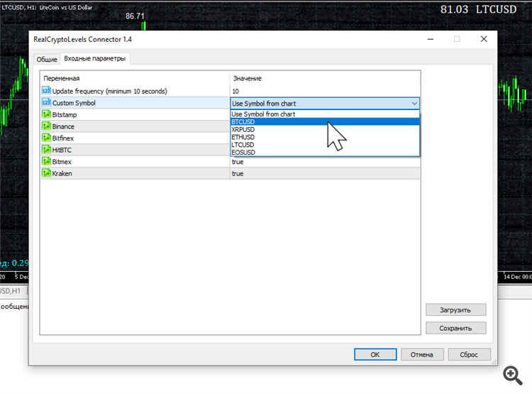Click the Отмена button
532x394 pixels.
pyautogui.click(x=422, y=354)
